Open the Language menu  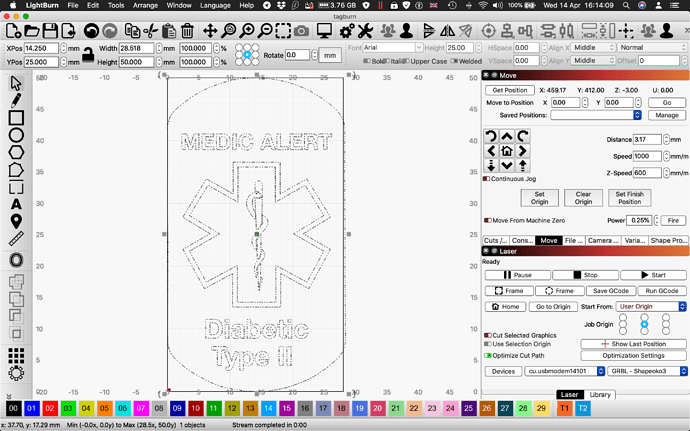tap(215, 5)
